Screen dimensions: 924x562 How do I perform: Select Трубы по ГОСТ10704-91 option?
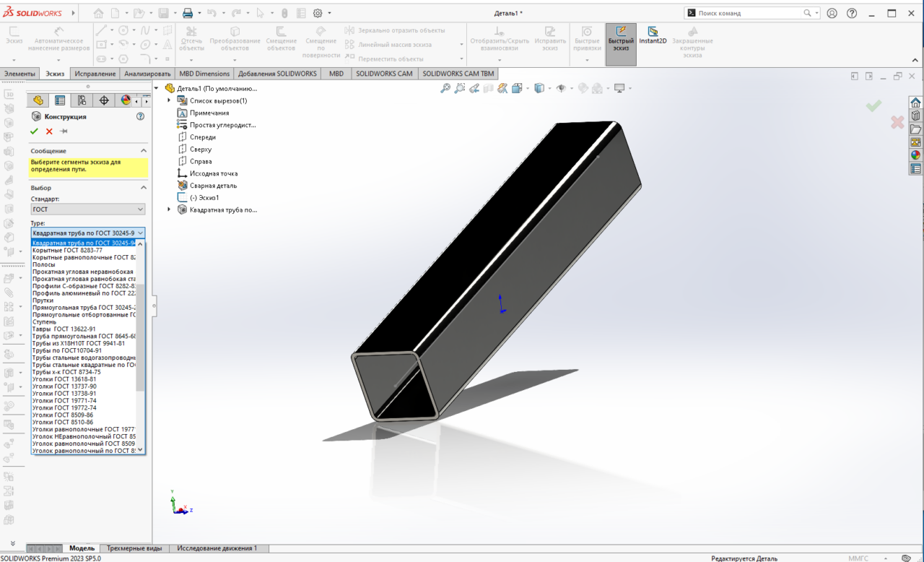[x=84, y=350]
